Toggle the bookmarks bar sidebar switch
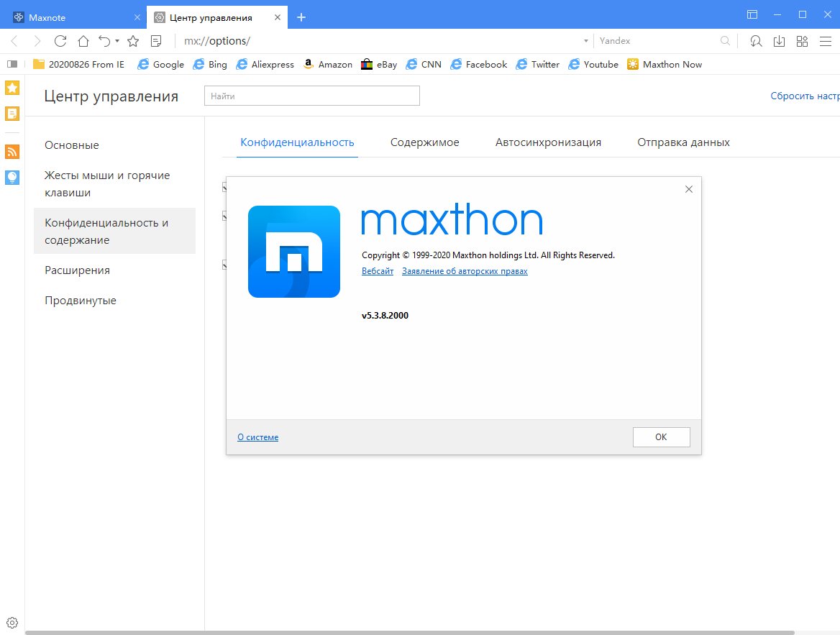This screenshot has height=635, width=840. pos(12,64)
